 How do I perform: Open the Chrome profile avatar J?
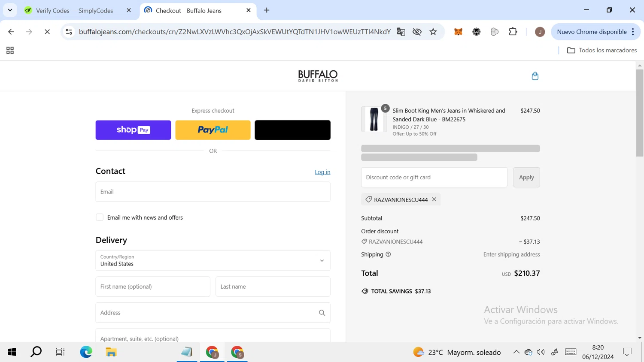point(540,32)
